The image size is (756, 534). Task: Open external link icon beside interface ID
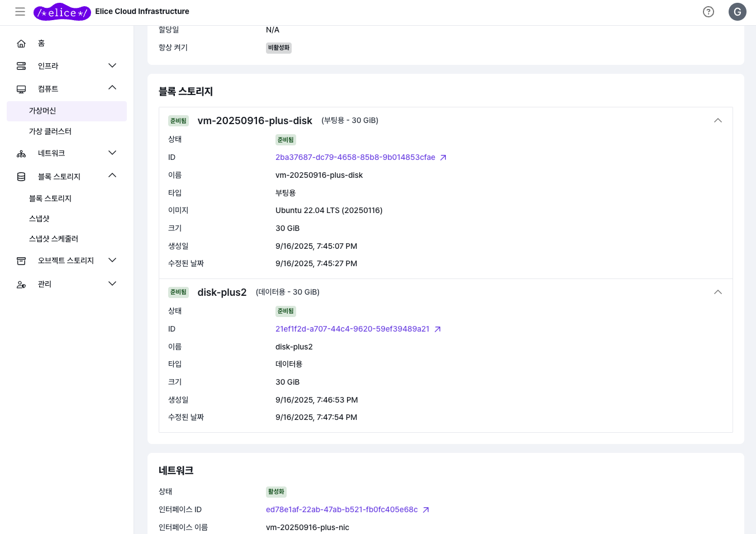[x=426, y=510]
